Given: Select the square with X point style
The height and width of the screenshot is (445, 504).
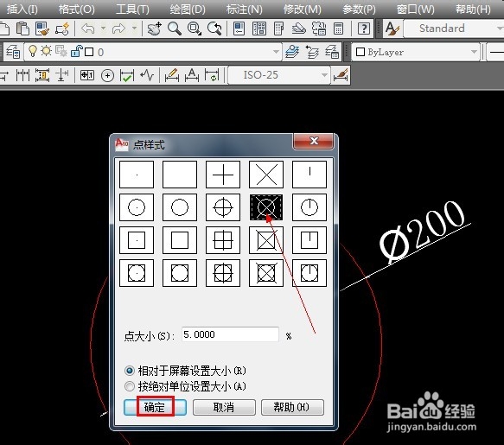Looking at the screenshot, I should tap(266, 240).
